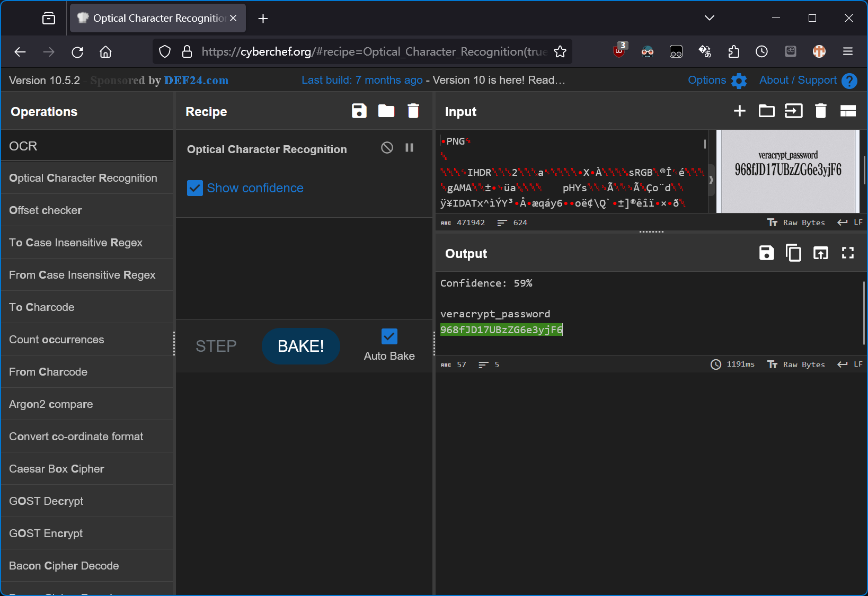
Task: Expand the browser tab list chevron
Action: [709, 18]
